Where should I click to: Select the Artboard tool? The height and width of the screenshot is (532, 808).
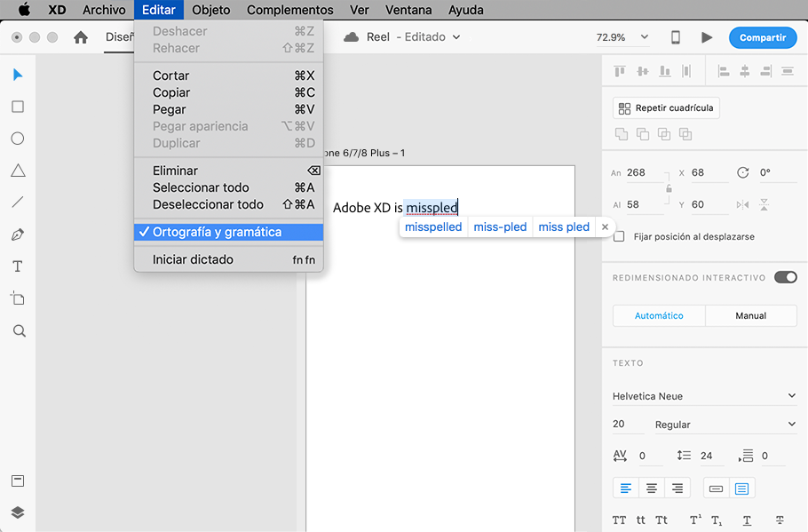(18, 298)
